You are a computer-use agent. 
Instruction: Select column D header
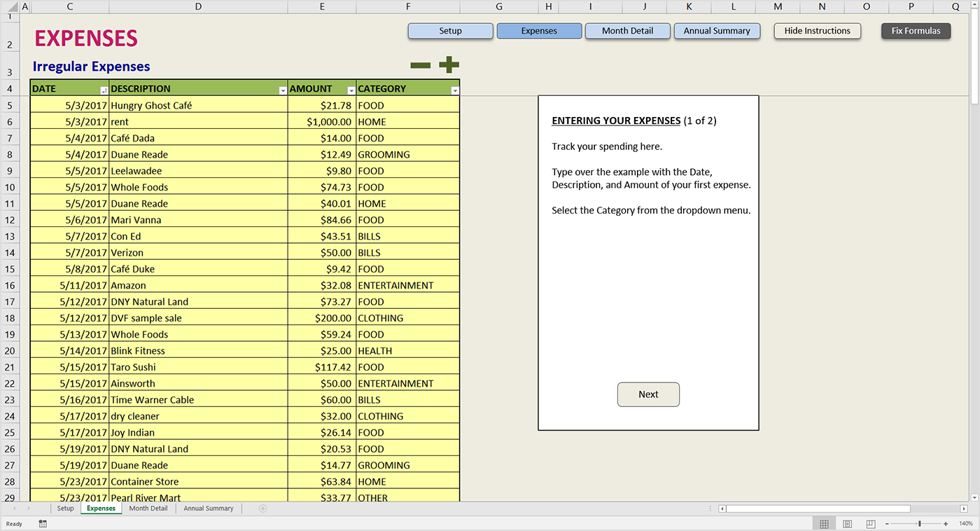[198, 6]
